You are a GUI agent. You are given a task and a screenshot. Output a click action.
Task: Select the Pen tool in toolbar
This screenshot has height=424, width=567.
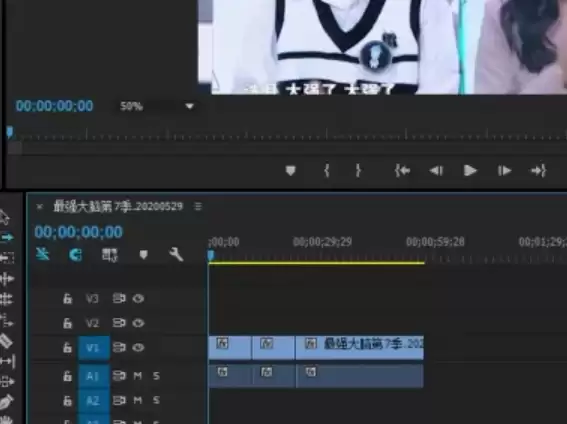tap(7, 402)
